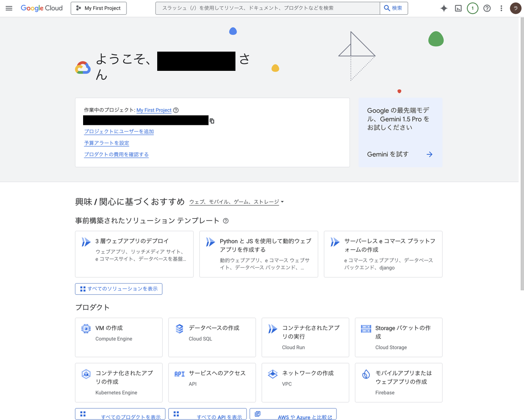Click the VPC network icon
The image size is (524, 420).
tap(273, 374)
